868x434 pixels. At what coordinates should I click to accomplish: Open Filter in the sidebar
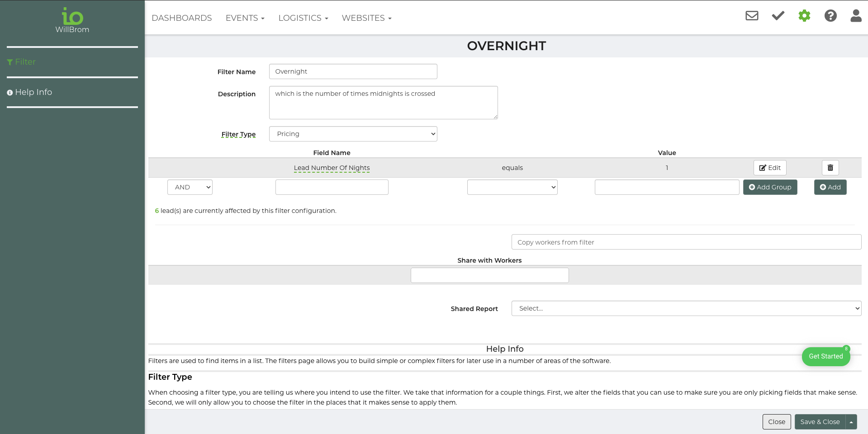(x=25, y=62)
